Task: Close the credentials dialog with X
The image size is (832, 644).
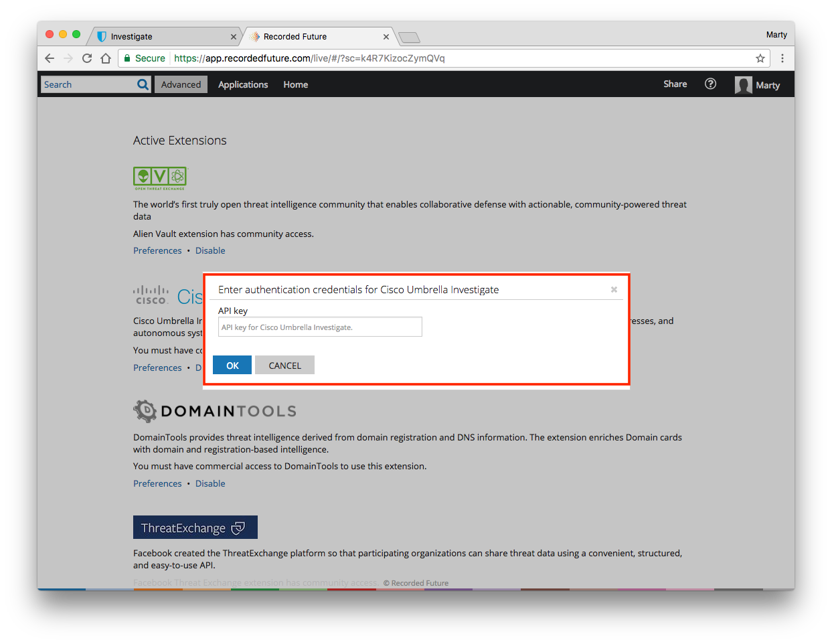Action: [614, 290]
